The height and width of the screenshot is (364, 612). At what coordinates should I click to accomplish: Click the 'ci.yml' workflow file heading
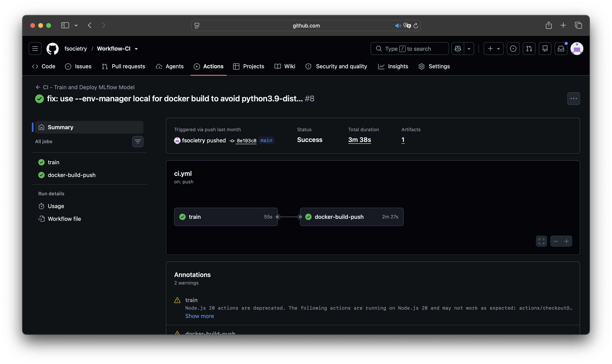pyautogui.click(x=183, y=174)
